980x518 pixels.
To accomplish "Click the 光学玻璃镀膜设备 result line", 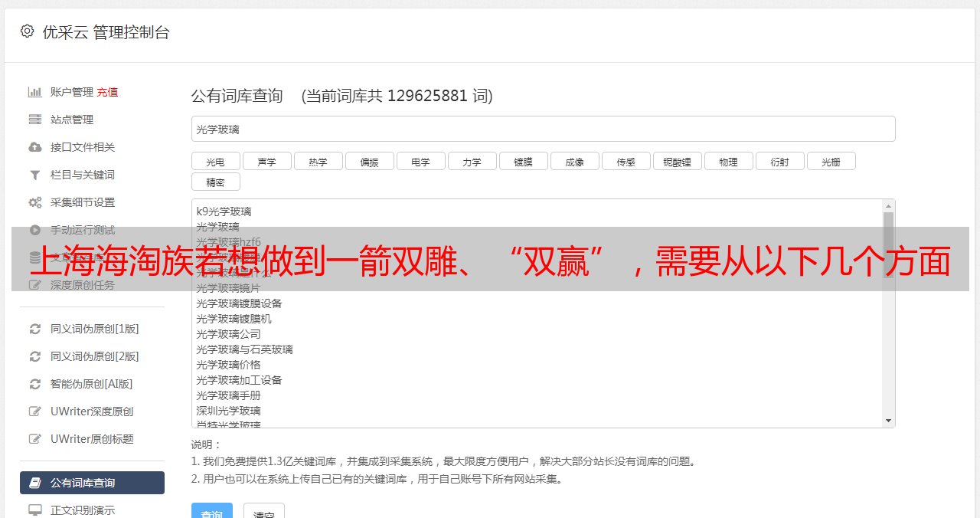I will (239, 303).
